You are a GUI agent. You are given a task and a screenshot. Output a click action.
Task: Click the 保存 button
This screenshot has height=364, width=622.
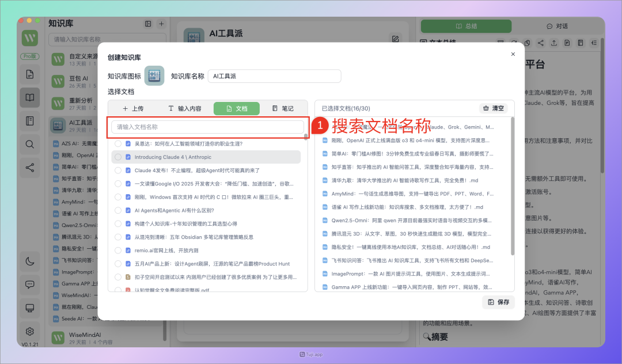point(498,302)
